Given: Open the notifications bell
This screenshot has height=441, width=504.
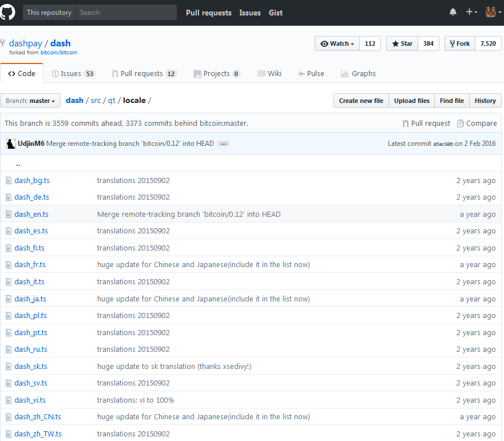Looking at the screenshot, I should click(453, 12).
